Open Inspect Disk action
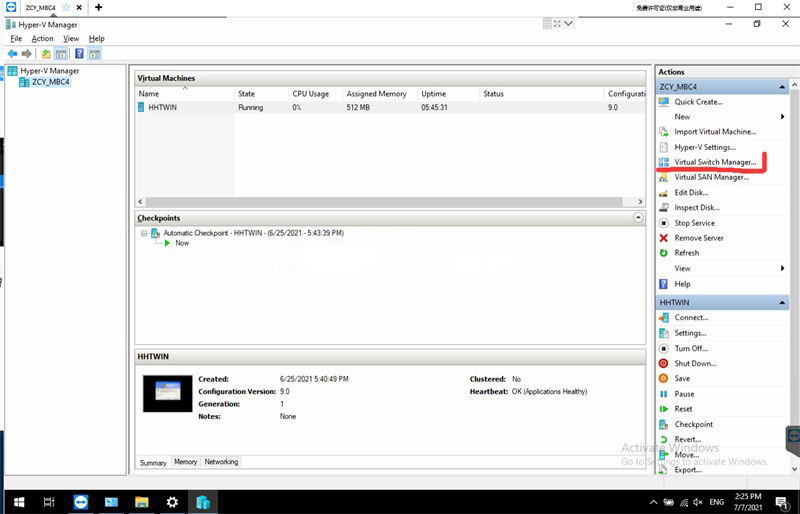 (697, 207)
